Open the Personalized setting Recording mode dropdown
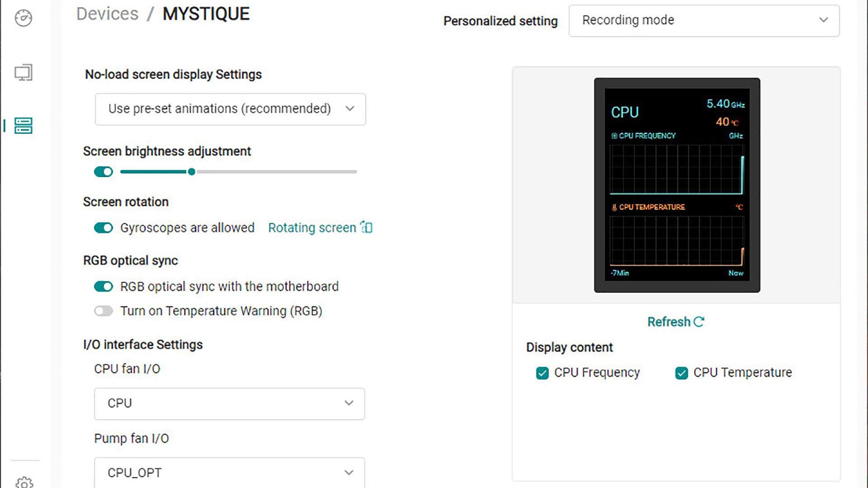 (x=704, y=20)
